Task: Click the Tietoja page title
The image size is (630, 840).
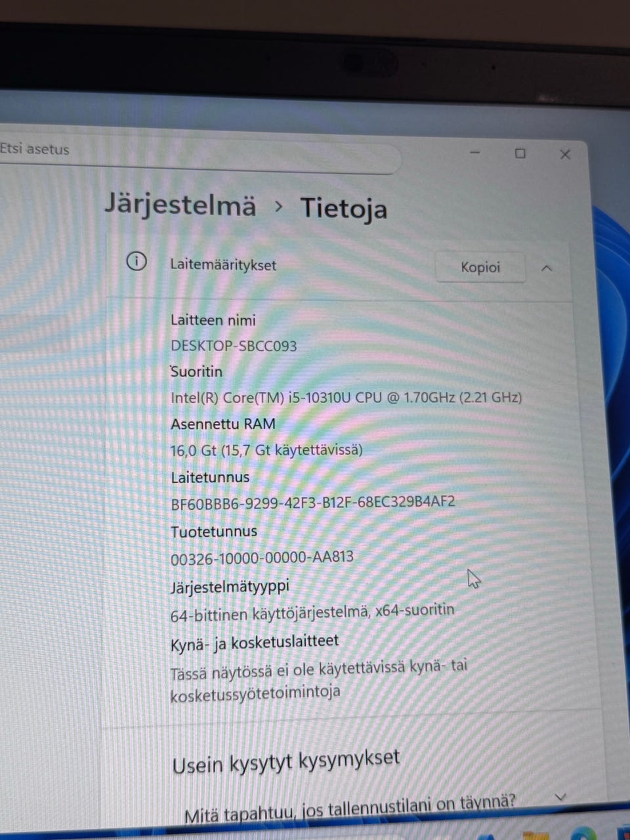Action: pos(344,209)
